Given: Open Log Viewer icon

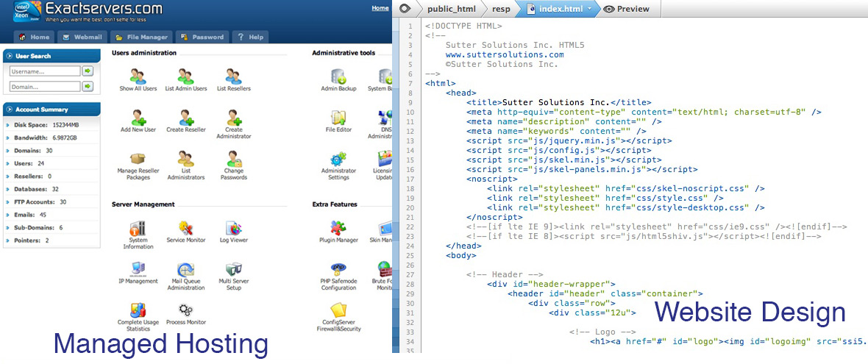Looking at the screenshot, I should coord(234,228).
